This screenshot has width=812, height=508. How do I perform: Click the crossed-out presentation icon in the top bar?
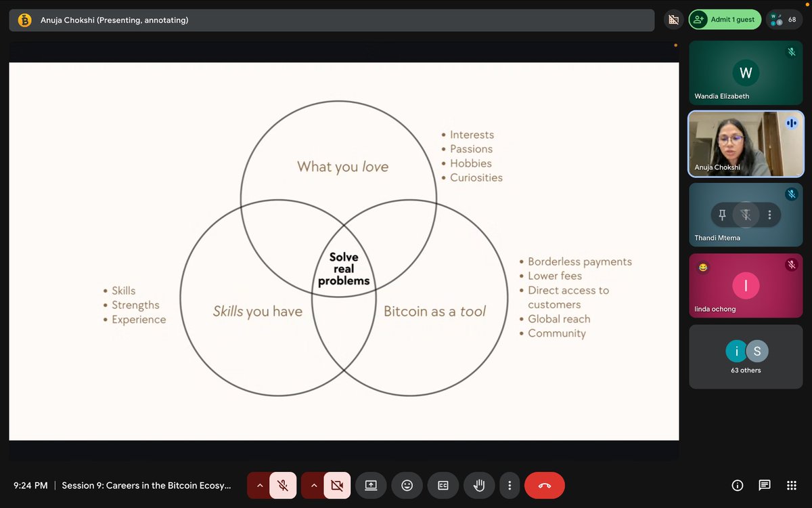[x=673, y=20]
